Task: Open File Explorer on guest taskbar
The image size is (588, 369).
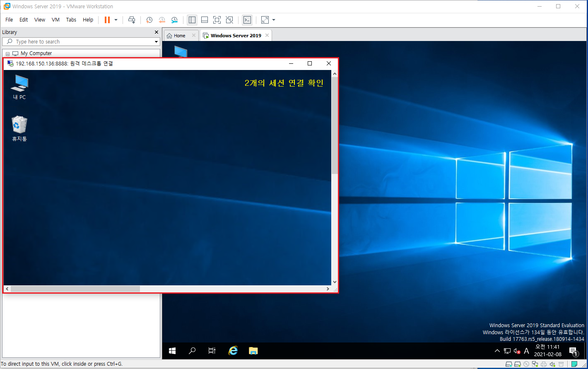Action: coord(253,351)
